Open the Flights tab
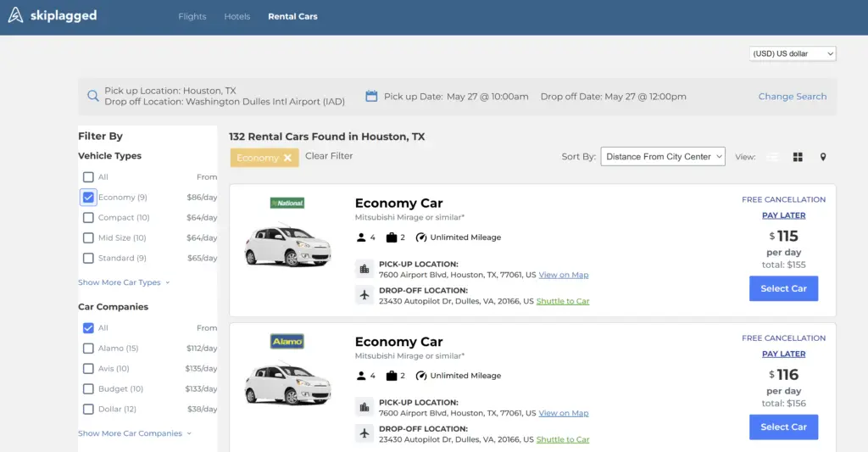 tap(192, 17)
